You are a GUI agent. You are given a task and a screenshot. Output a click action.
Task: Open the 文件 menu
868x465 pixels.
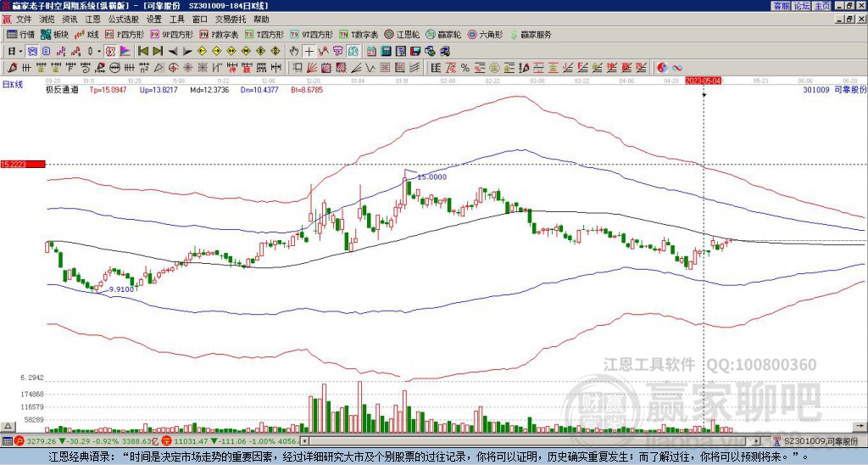24,20
